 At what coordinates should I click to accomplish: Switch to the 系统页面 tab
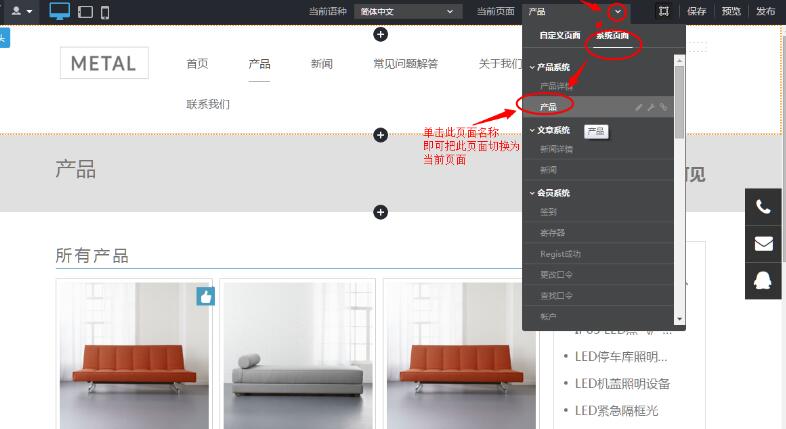pos(613,36)
